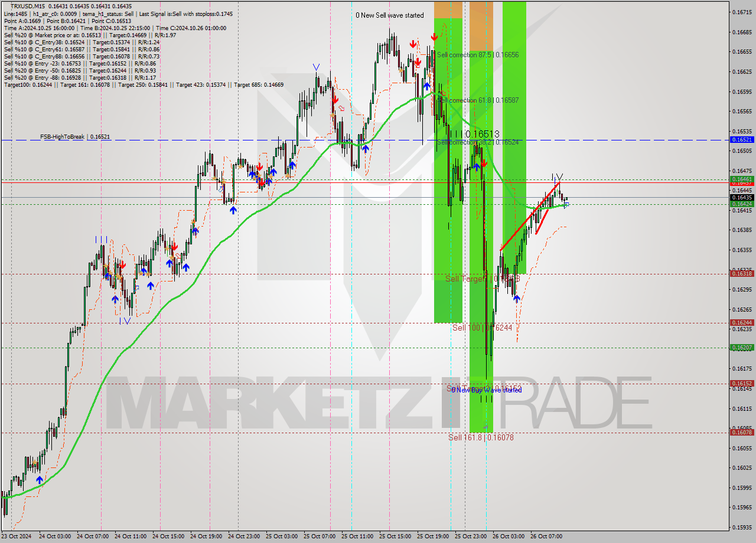Screen dimensions: 756x543
Task: Click the '25 Oct 03:00' time label
Action: coord(282,537)
